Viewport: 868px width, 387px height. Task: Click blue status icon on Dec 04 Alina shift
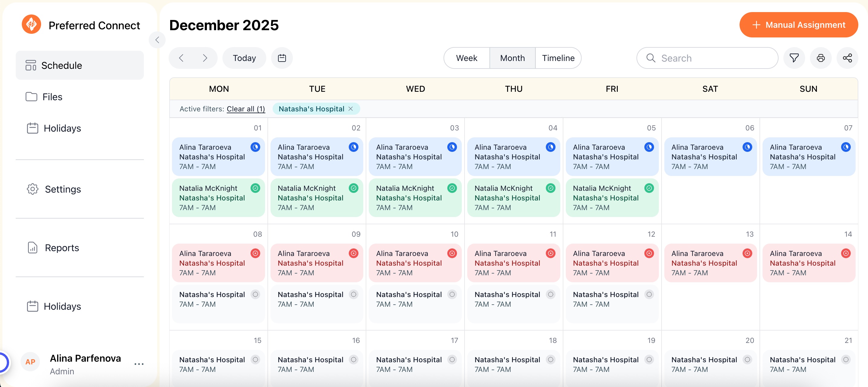point(551,147)
